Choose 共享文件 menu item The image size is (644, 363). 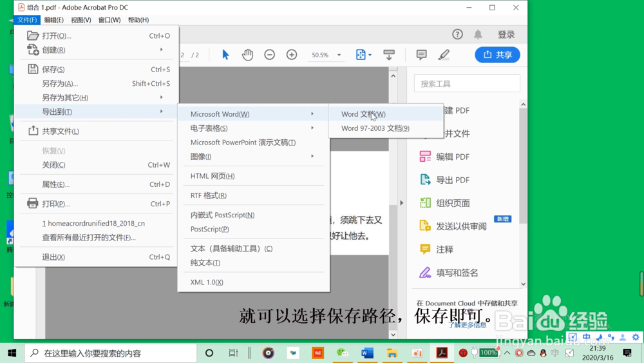(96, 131)
